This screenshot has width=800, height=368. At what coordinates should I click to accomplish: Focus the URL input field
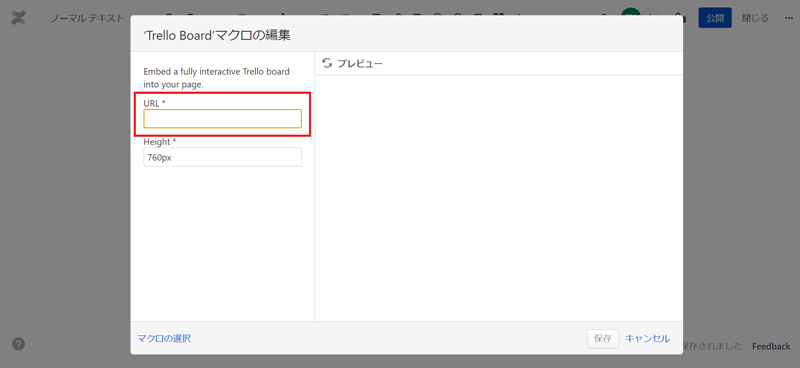pos(222,118)
